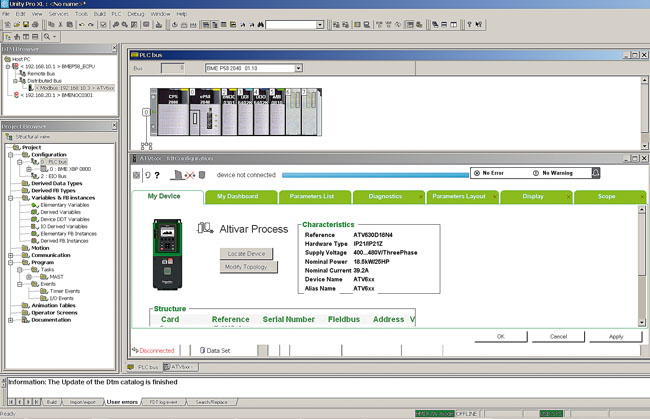Screen dimensions: 650x419
Task: Open the zoom level dropdown arrow in the second toolbar row
Action: (x=54, y=37)
